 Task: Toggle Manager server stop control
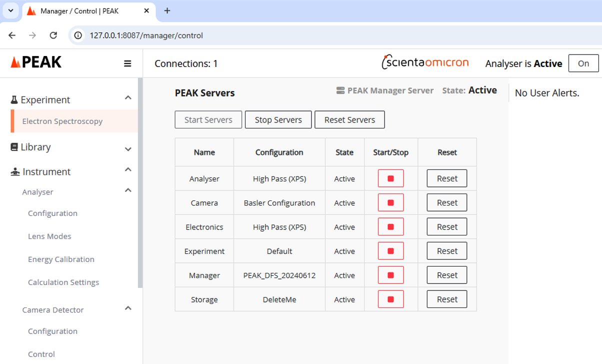(390, 275)
